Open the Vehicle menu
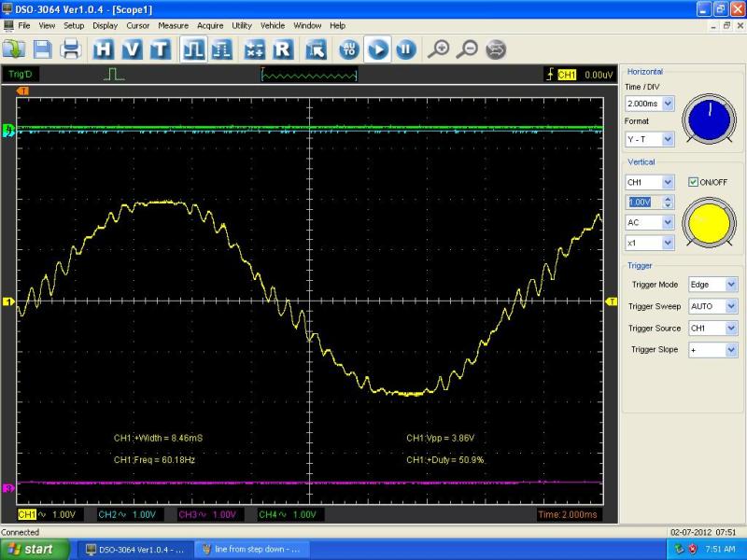747x560 pixels. tap(273, 25)
